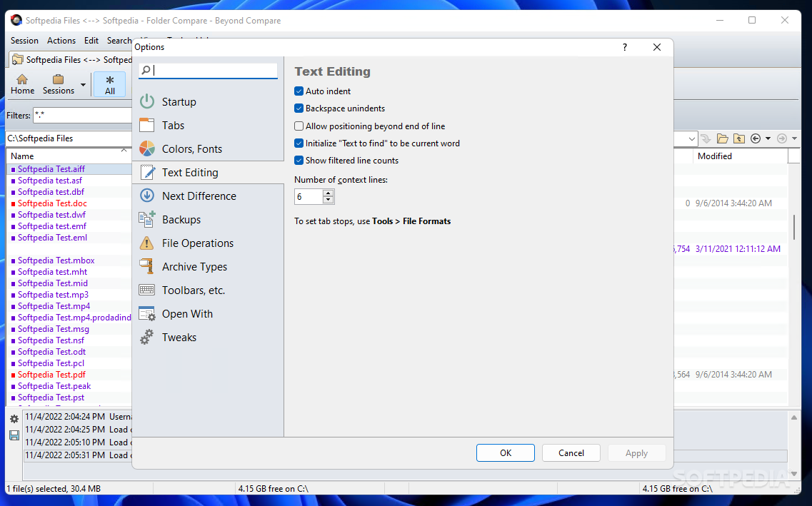Select the Text Editing category

tap(209, 172)
